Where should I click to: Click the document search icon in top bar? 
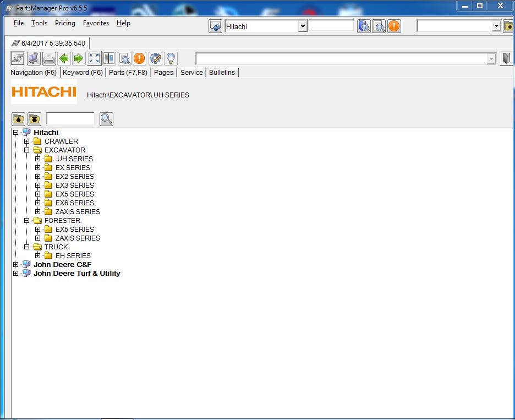(x=379, y=26)
